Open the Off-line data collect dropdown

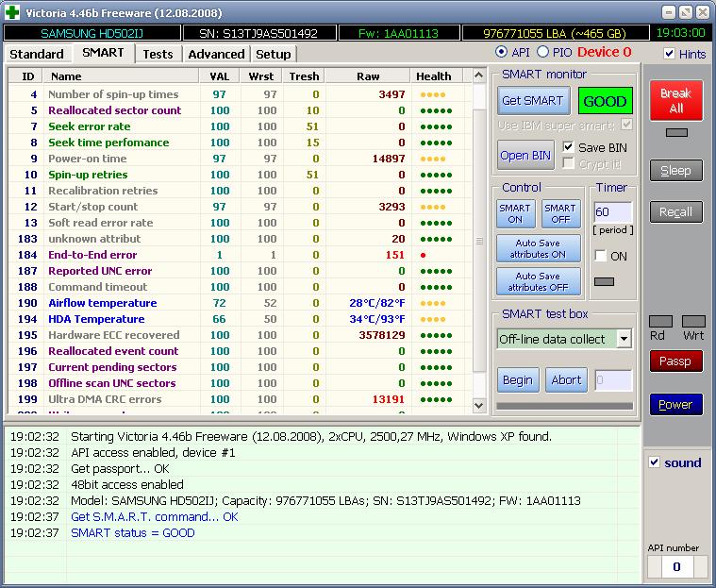(x=624, y=339)
